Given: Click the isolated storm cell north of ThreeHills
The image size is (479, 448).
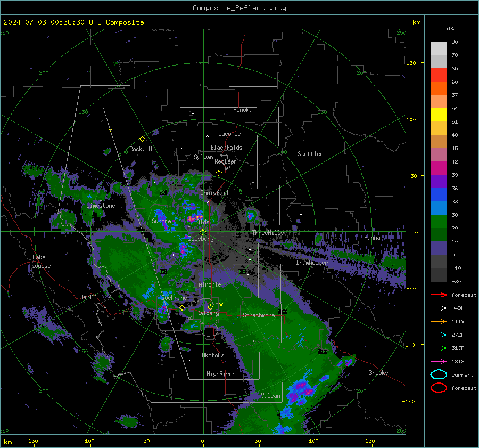Looking at the screenshot, I should [x=250, y=215].
